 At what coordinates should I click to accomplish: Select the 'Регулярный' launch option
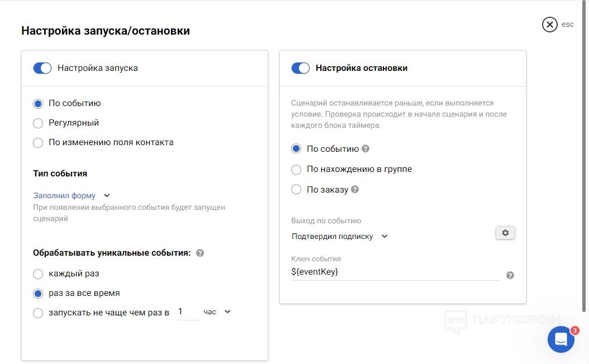click(x=38, y=123)
